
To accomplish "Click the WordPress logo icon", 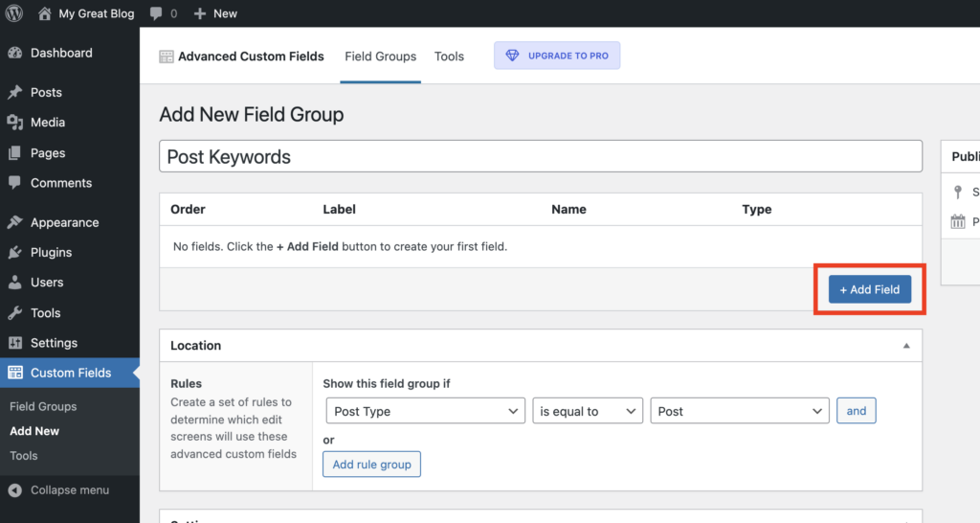I will [14, 13].
